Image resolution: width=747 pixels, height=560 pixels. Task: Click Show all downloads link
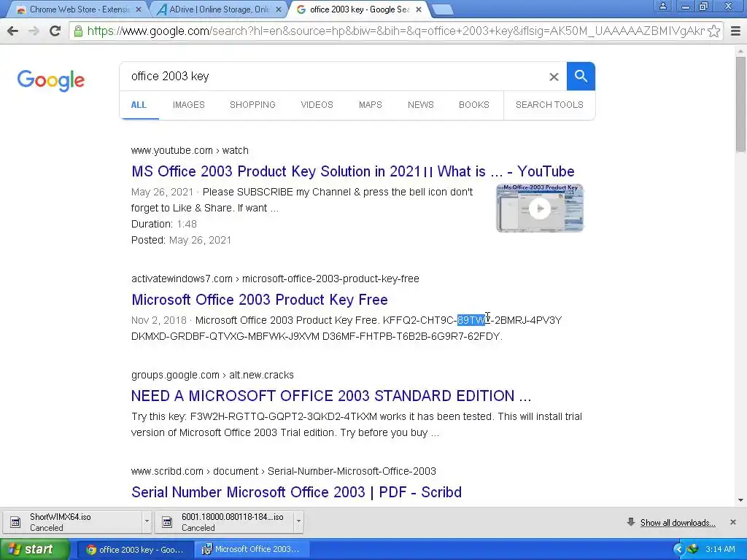click(678, 522)
